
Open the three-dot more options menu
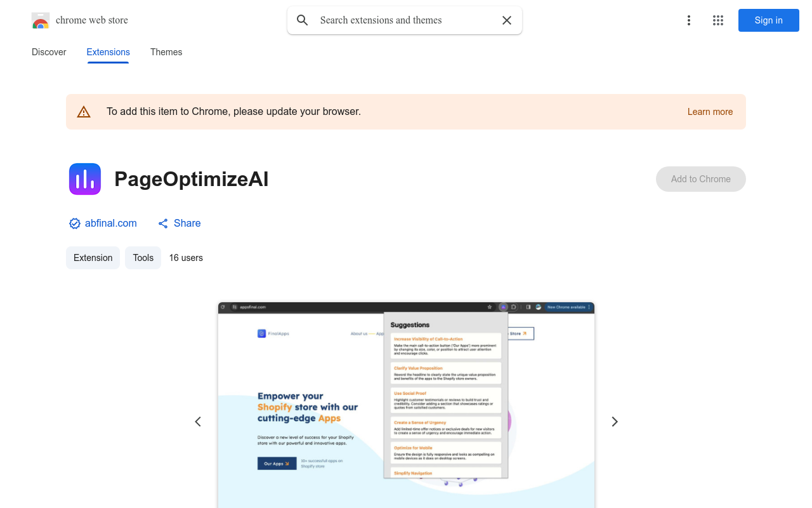click(689, 20)
